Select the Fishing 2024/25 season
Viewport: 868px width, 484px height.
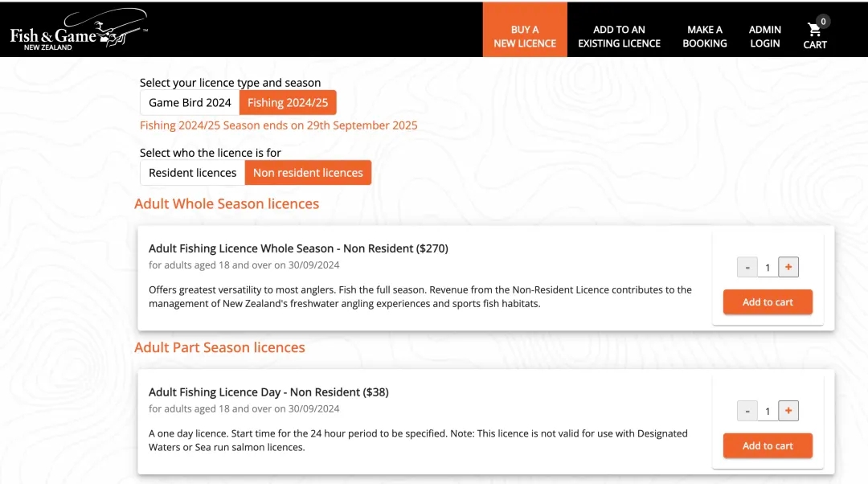[288, 102]
